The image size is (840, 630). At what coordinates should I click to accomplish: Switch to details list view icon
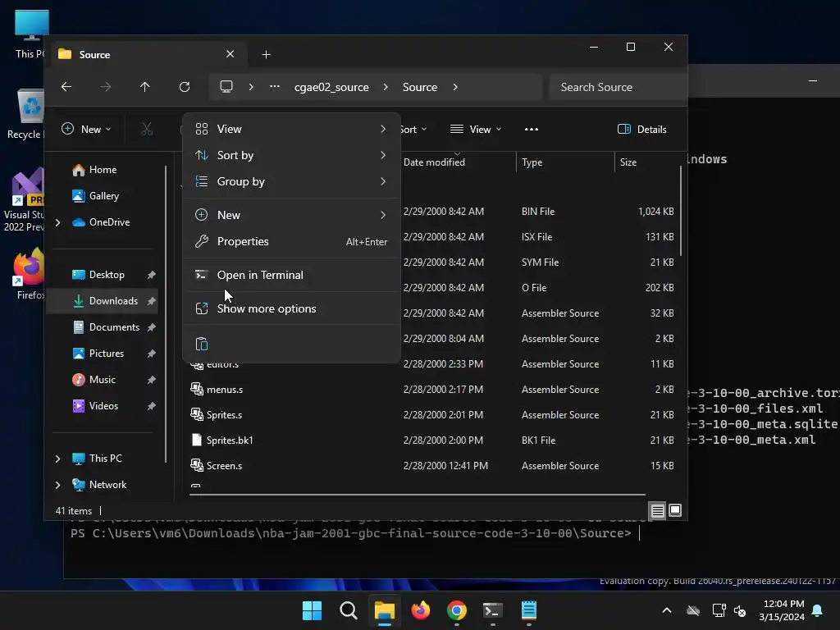point(657,510)
